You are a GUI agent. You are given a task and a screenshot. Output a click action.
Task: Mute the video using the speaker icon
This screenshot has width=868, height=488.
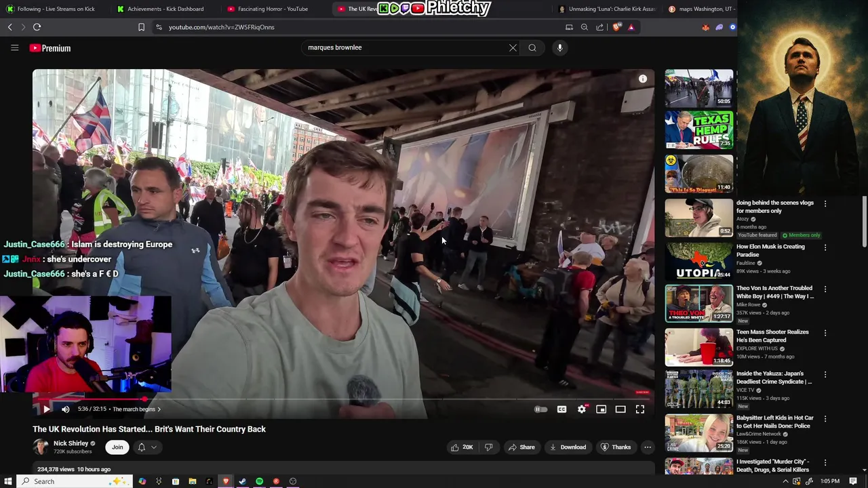pyautogui.click(x=66, y=409)
